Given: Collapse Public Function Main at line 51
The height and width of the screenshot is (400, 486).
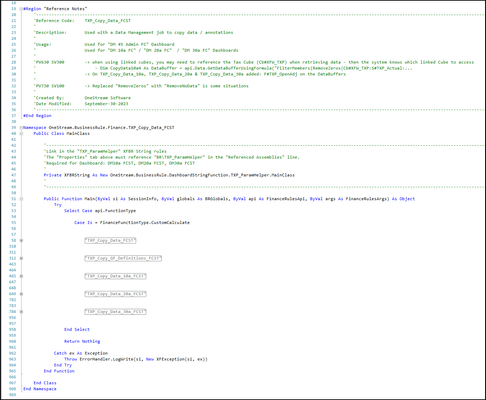Looking at the screenshot, I should click(x=21, y=199).
